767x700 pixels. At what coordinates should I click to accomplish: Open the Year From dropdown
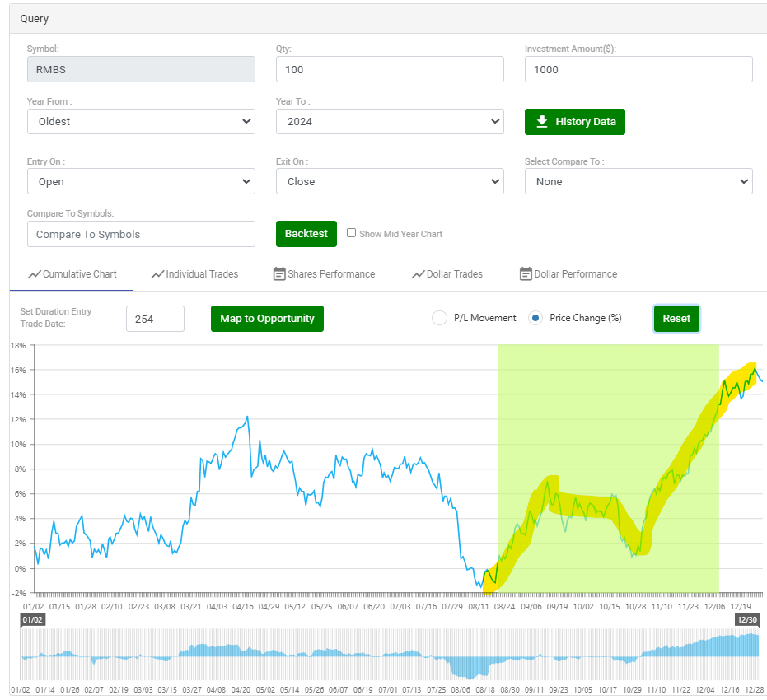(x=141, y=121)
